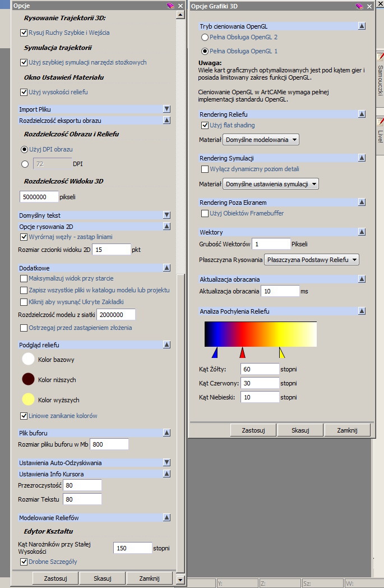
Task: Collapse Rendering Reliefu section
Action: (362, 114)
